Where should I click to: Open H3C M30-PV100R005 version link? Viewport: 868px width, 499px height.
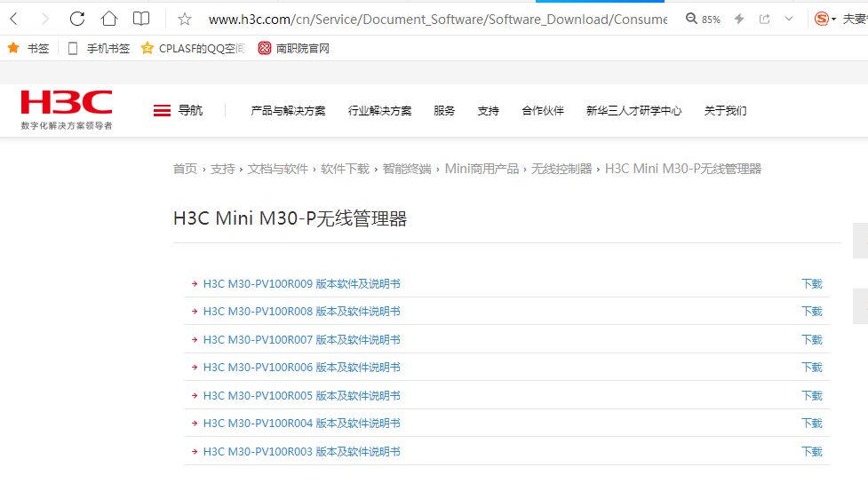(302, 395)
